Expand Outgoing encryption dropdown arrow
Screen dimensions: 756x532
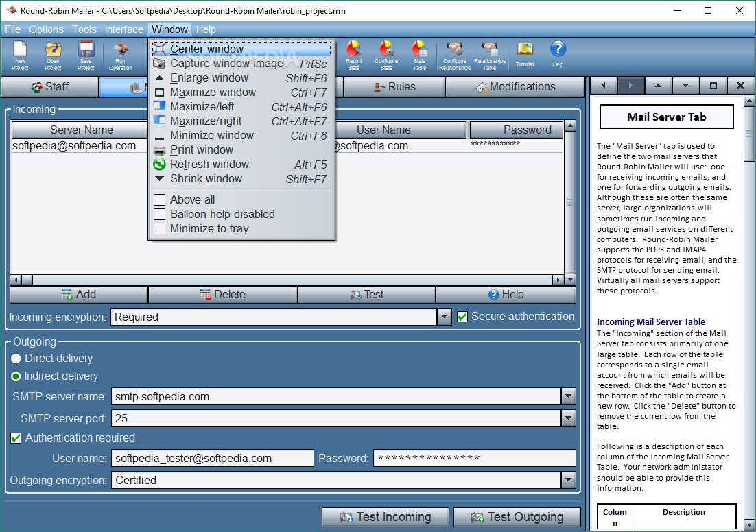point(569,480)
